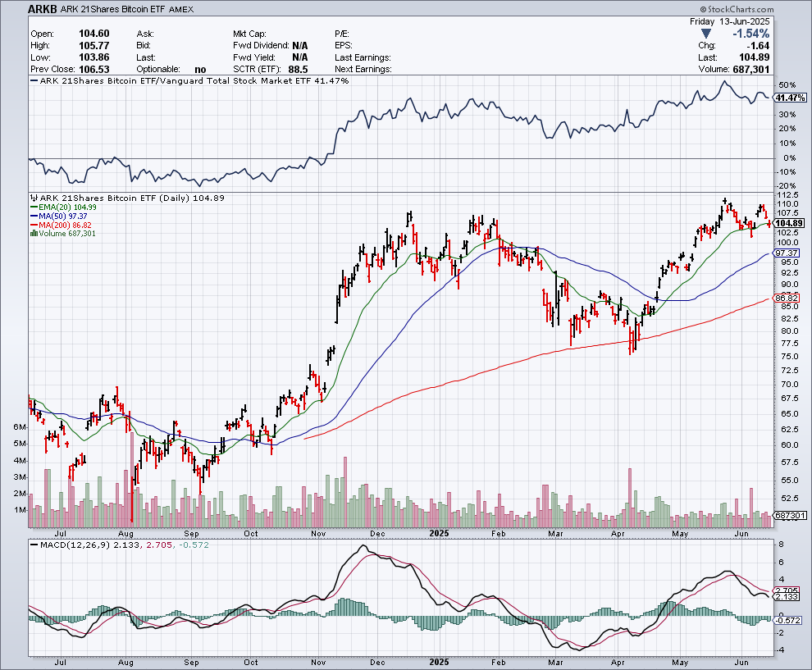Image resolution: width=812 pixels, height=670 pixels.
Task: Click the Volume legend bar icon
Action: [x=33, y=234]
